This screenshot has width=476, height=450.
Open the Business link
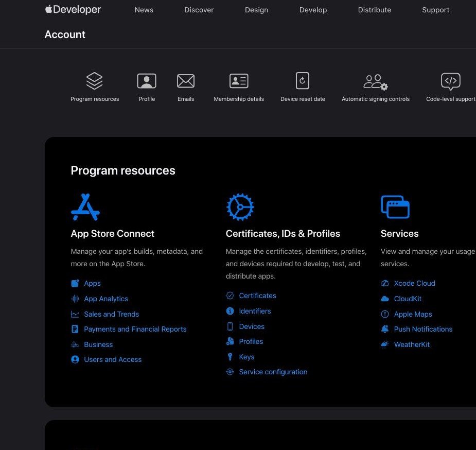[x=98, y=344]
